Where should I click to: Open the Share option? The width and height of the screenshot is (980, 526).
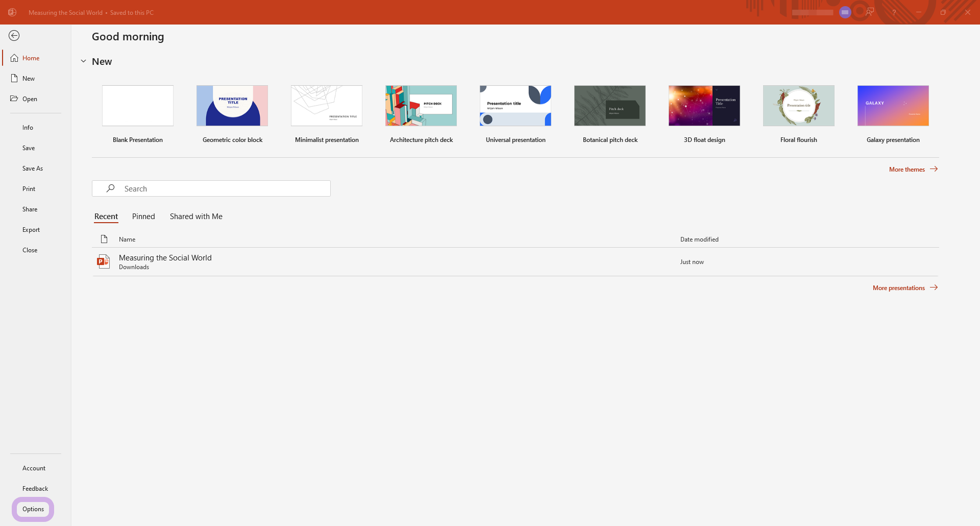[x=36, y=209]
